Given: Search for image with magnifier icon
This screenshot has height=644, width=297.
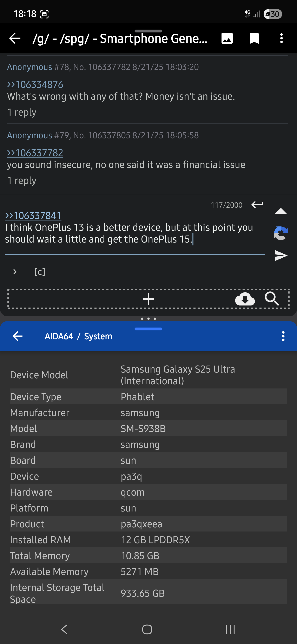Looking at the screenshot, I should 272,298.
